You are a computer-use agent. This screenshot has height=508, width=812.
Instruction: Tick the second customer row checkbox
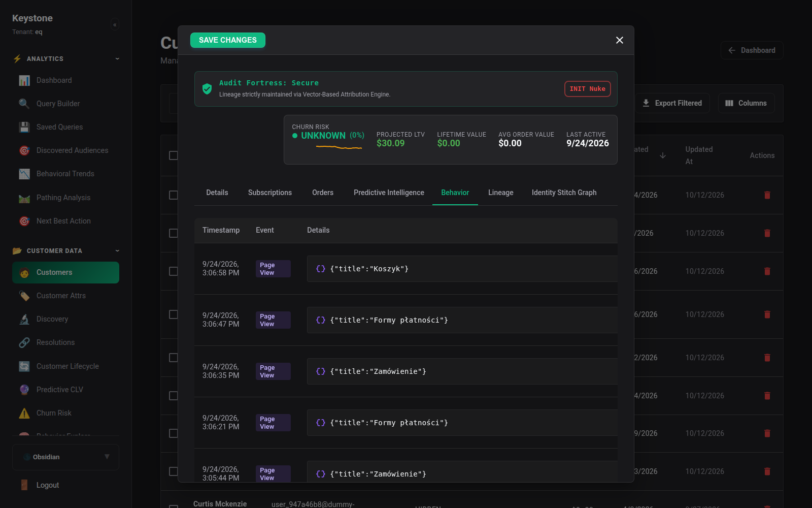tap(174, 233)
